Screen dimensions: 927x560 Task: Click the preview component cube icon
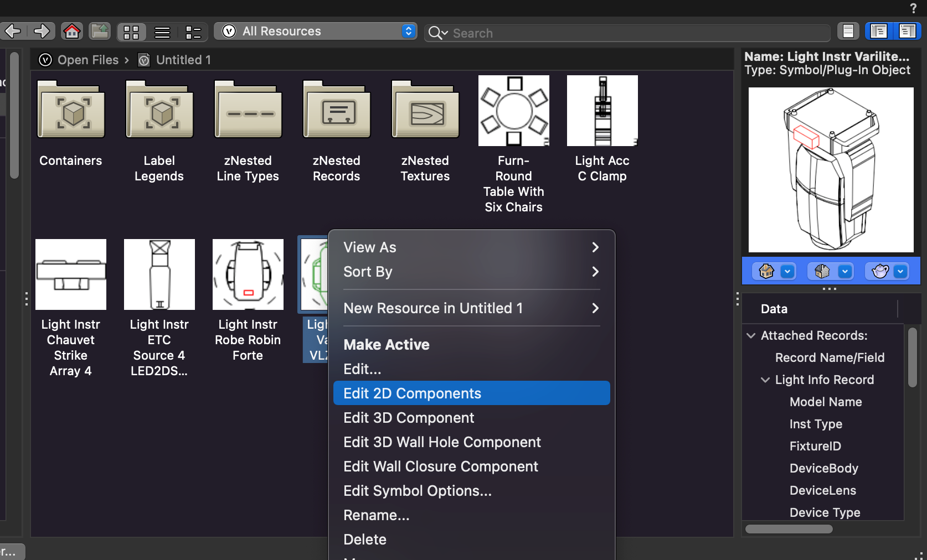coord(822,271)
